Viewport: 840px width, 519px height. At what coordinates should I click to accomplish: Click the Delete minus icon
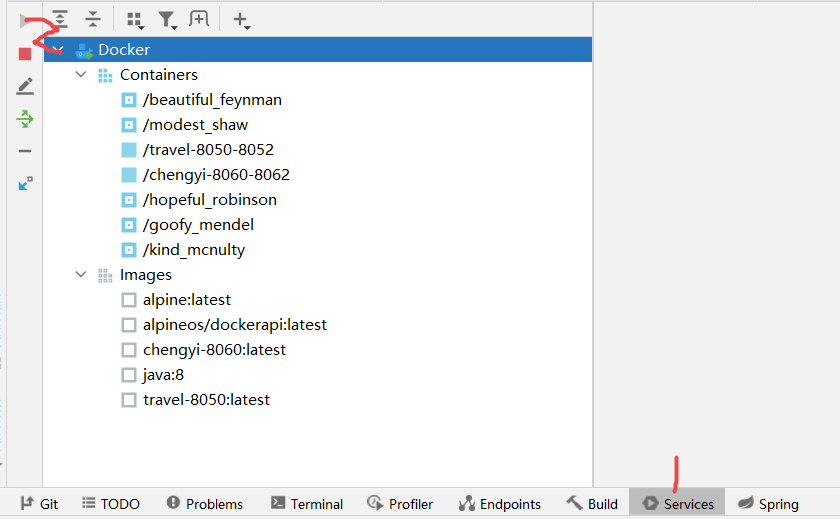pyautogui.click(x=25, y=151)
